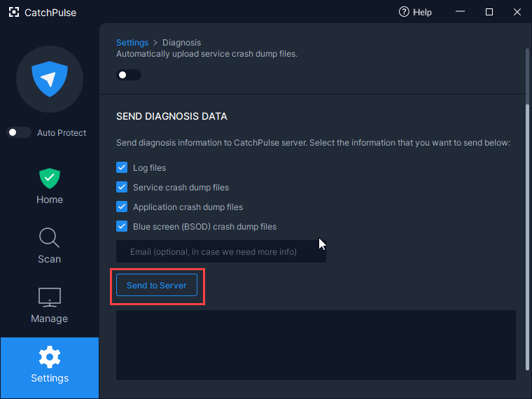Screen dimensions: 532x399
Task: Open the Help question mark icon
Action: [404, 12]
